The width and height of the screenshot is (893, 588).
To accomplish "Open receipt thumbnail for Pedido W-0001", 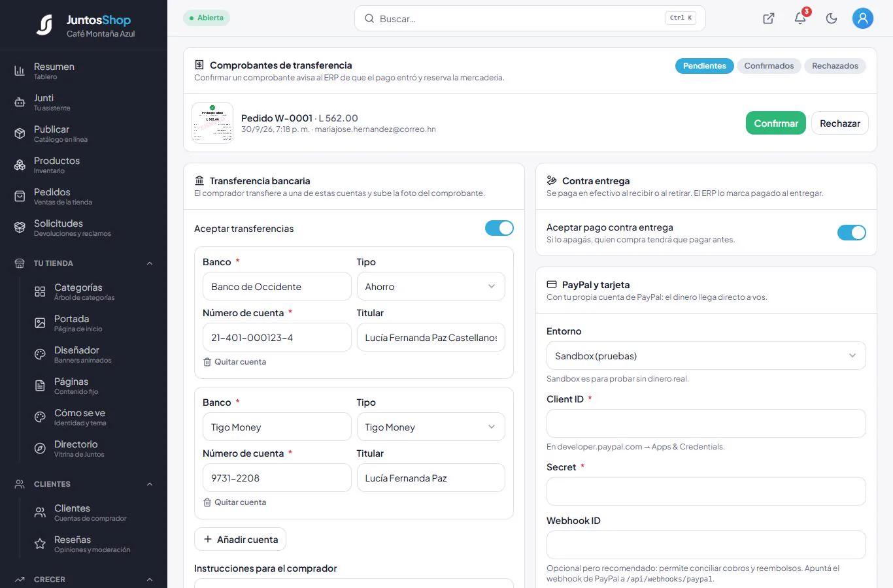I will point(212,123).
